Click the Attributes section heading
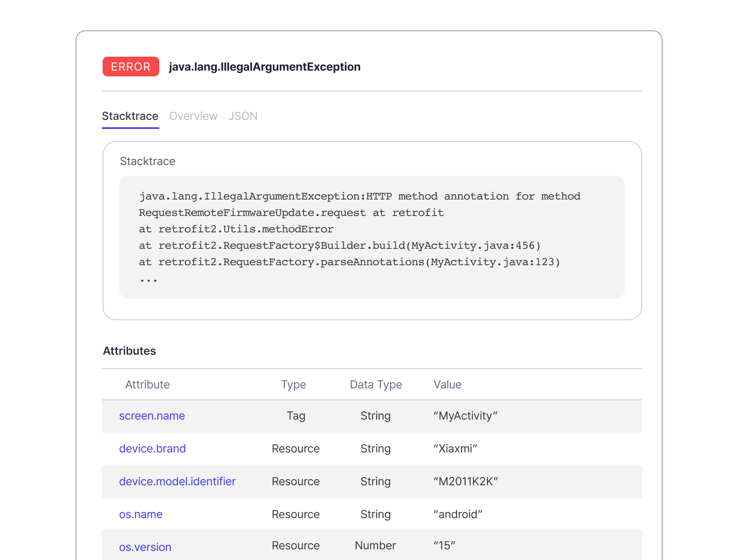The height and width of the screenshot is (560, 739). (129, 351)
